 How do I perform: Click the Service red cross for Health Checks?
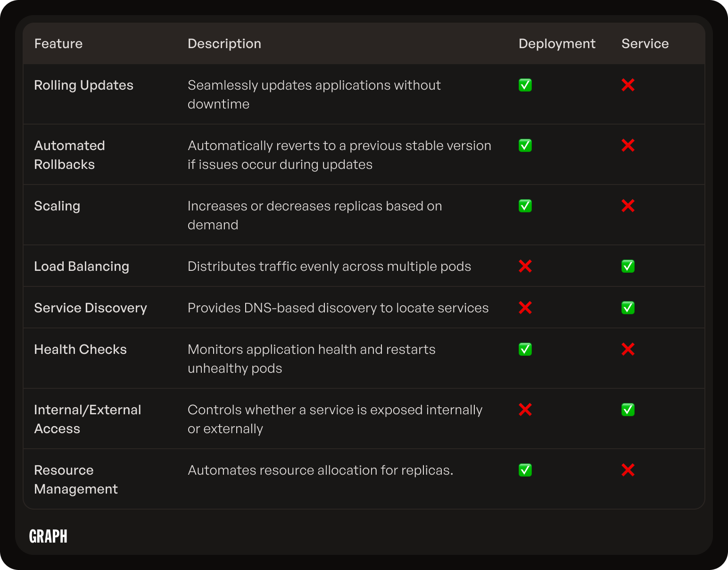[x=628, y=349]
